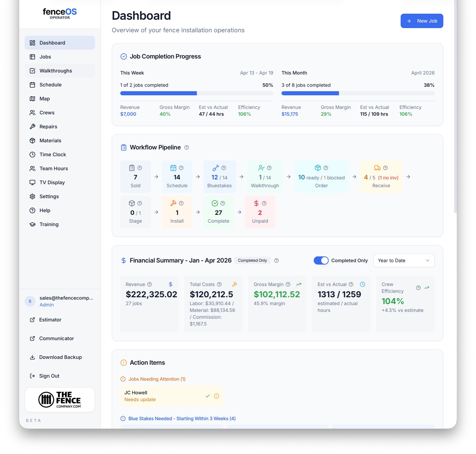476x454 pixels.
Task: Toggle the Completed Only switch
Action: 321,261
